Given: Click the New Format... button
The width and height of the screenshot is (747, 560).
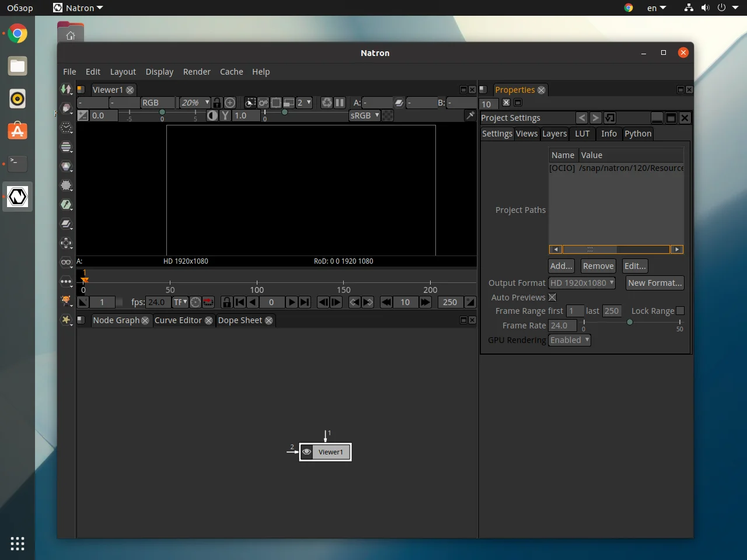Looking at the screenshot, I should tap(654, 283).
